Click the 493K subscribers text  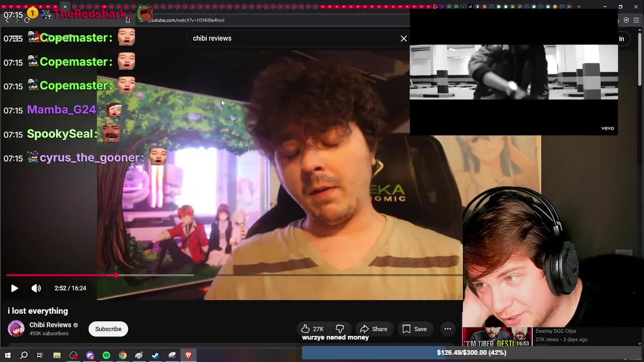(49, 334)
